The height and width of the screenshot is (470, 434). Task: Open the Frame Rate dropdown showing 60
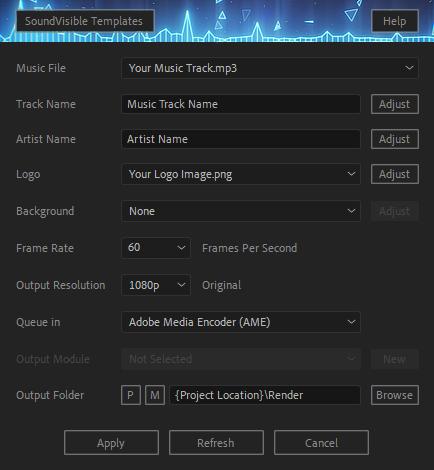pyautogui.click(x=156, y=248)
